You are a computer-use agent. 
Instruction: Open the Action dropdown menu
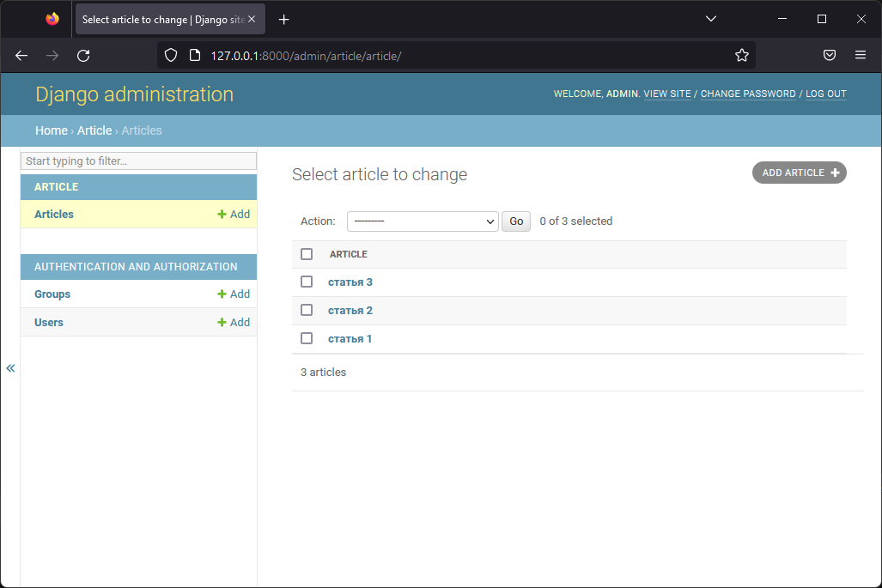[x=423, y=221]
